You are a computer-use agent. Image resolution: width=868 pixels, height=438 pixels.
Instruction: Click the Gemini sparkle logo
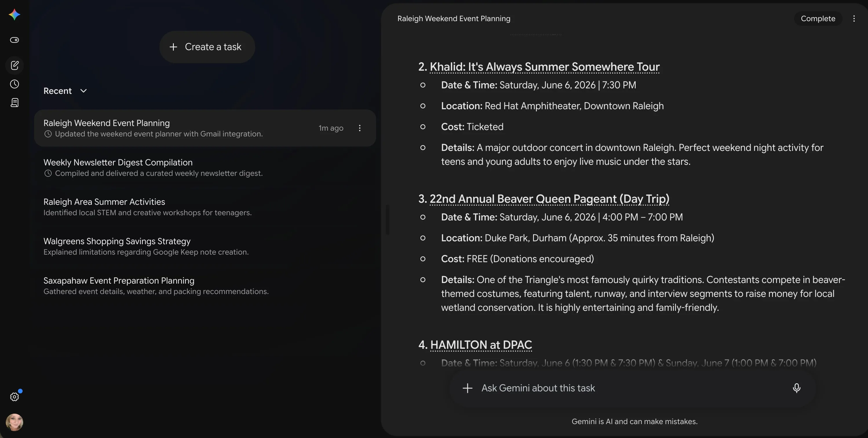pyautogui.click(x=14, y=14)
